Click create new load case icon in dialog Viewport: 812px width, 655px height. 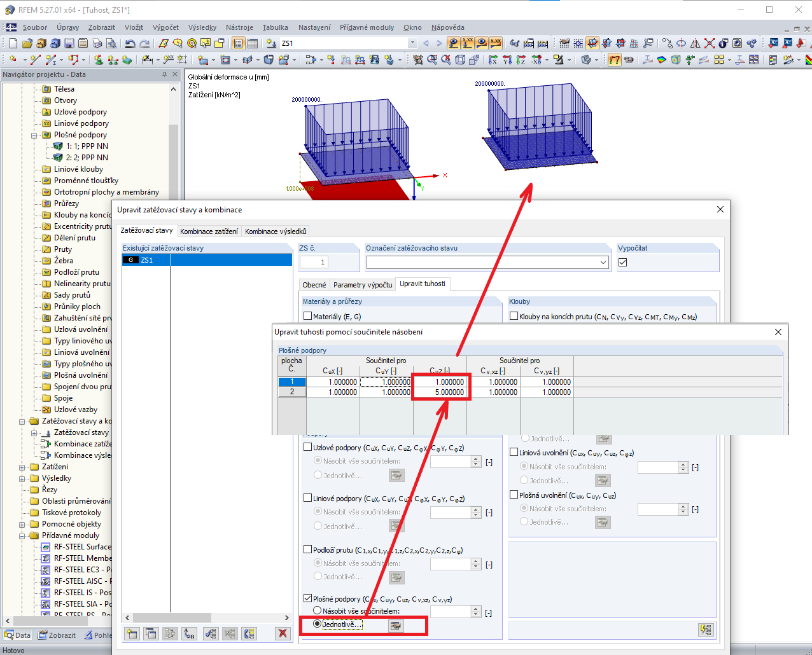[132, 633]
